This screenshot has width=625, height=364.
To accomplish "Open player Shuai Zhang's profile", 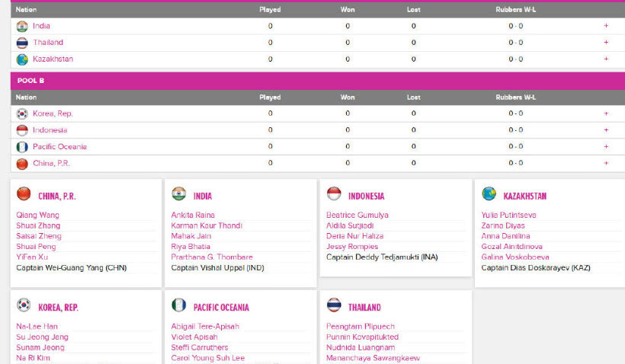I will coord(38,225).
